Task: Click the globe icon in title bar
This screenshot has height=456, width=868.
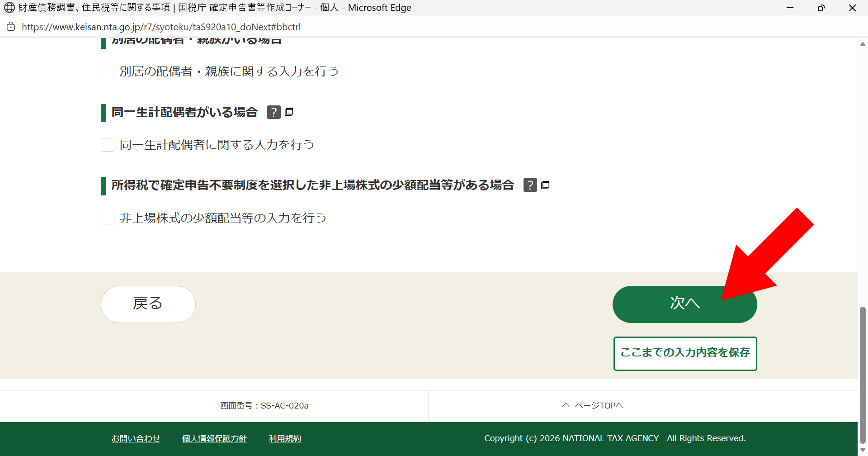Action: click(x=9, y=8)
